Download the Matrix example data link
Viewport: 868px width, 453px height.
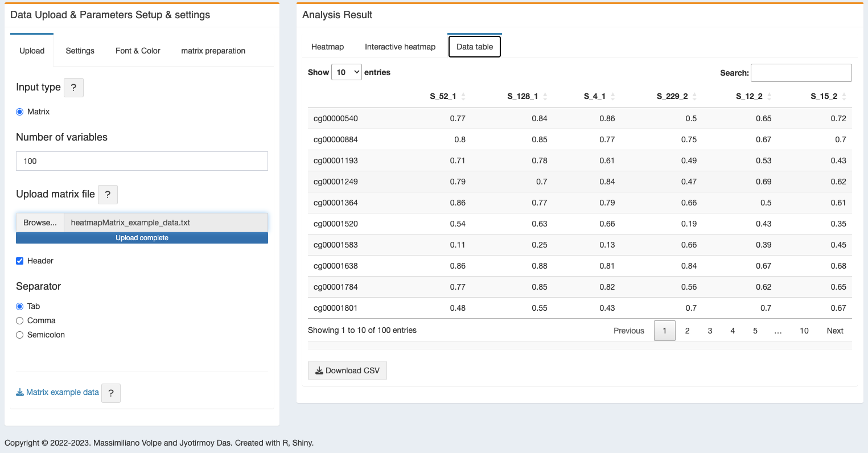coord(57,392)
